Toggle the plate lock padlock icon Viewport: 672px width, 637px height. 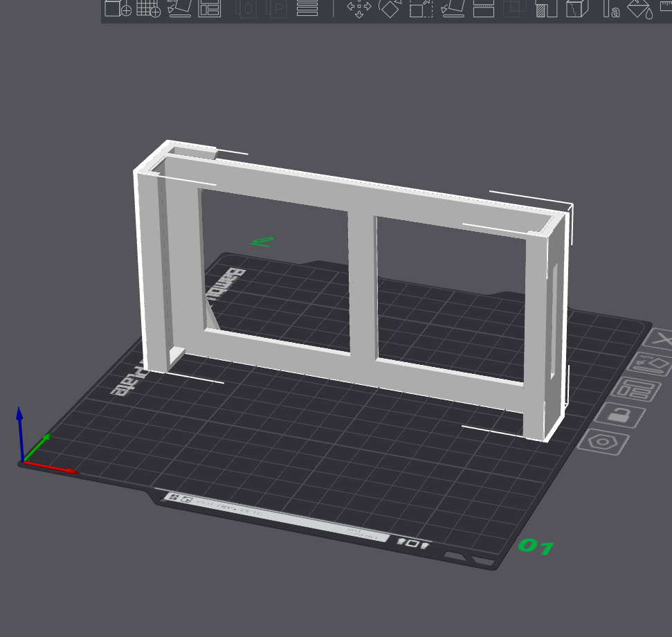pyautogui.click(x=619, y=415)
